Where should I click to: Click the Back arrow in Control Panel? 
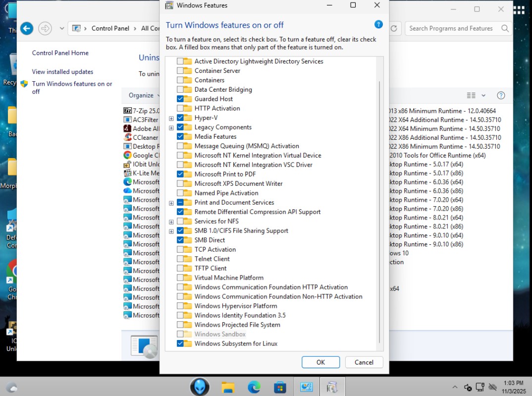27,28
